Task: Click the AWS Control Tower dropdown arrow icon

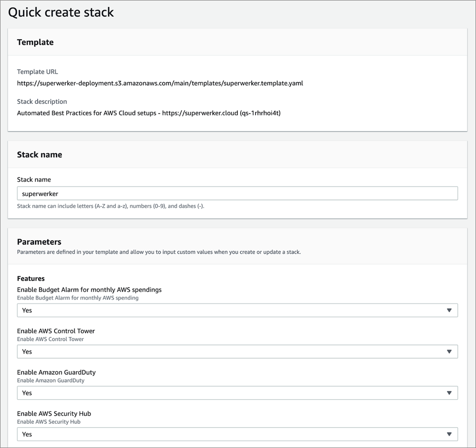Action: 449,351
